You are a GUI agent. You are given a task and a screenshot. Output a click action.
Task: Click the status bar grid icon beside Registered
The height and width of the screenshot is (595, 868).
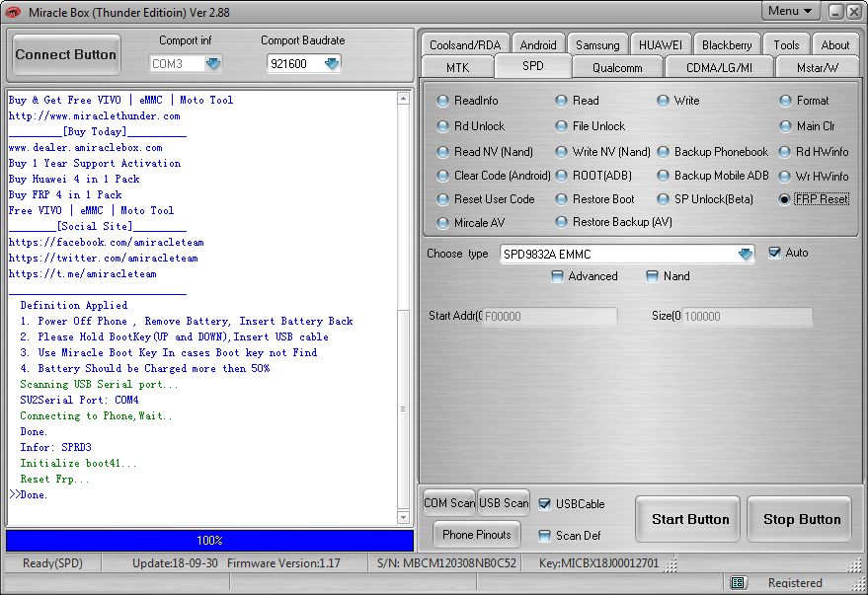[x=738, y=582]
